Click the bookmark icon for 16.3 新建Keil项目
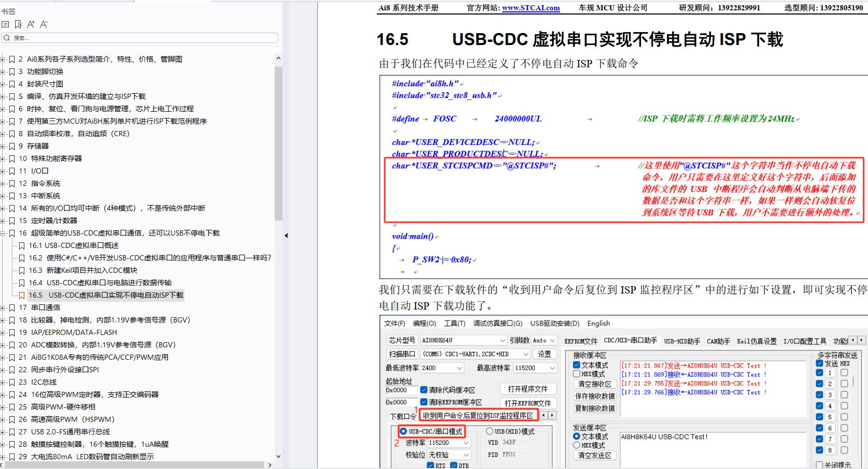The height and width of the screenshot is (469, 868). [22, 270]
